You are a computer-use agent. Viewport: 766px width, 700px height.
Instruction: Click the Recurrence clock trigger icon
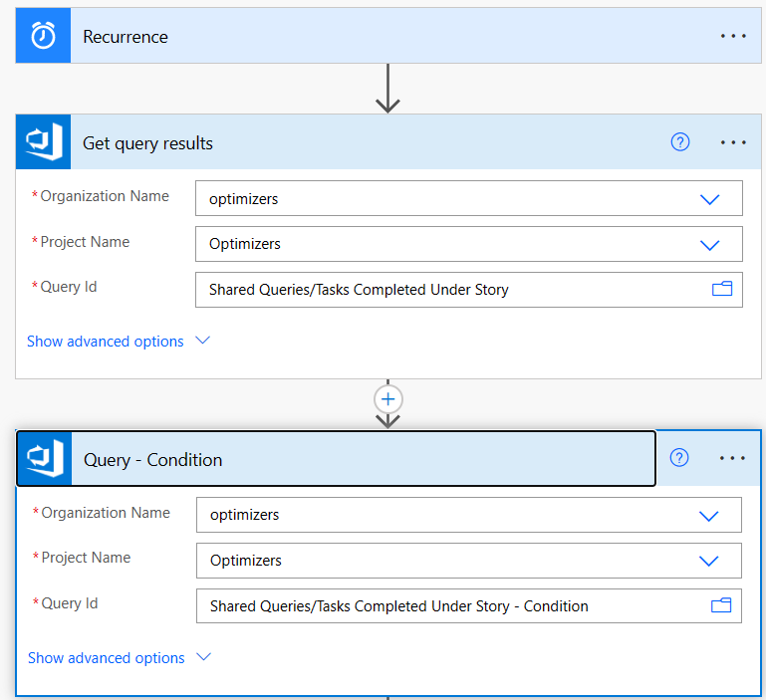(x=43, y=36)
